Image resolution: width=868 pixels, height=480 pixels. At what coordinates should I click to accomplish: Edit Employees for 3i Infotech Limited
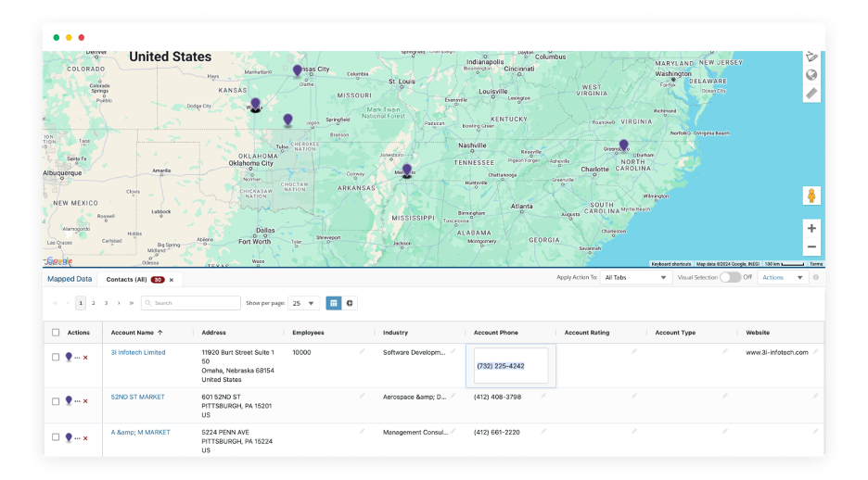click(362, 351)
